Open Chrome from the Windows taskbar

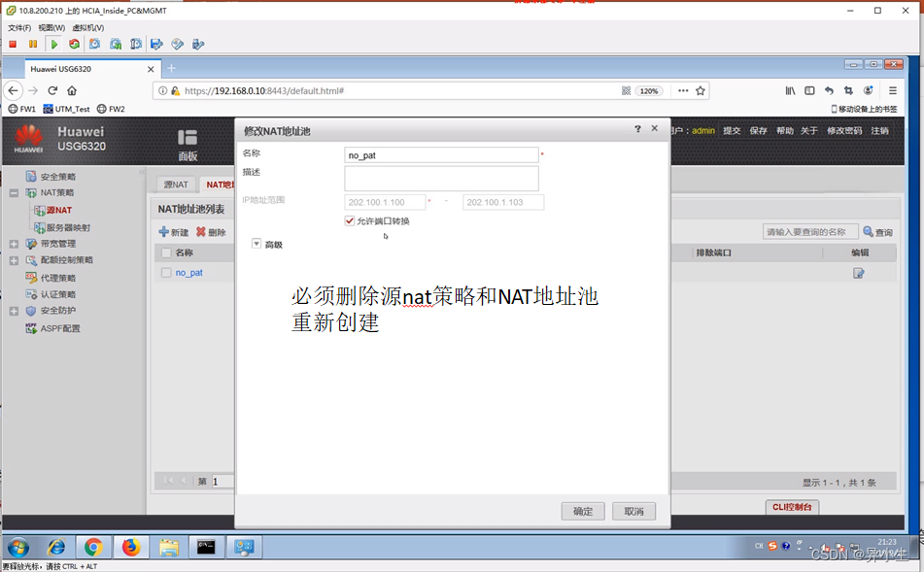pyautogui.click(x=93, y=547)
